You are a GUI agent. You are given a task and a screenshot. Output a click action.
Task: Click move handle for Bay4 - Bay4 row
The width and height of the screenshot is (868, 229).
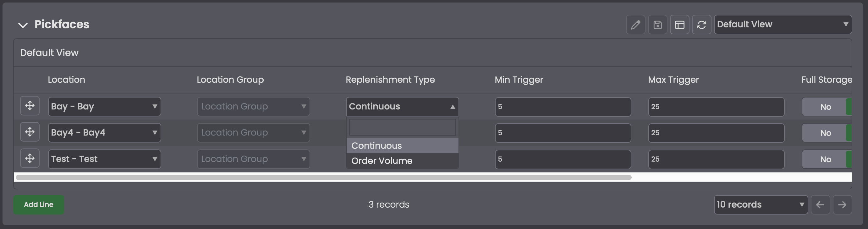tap(30, 132)
